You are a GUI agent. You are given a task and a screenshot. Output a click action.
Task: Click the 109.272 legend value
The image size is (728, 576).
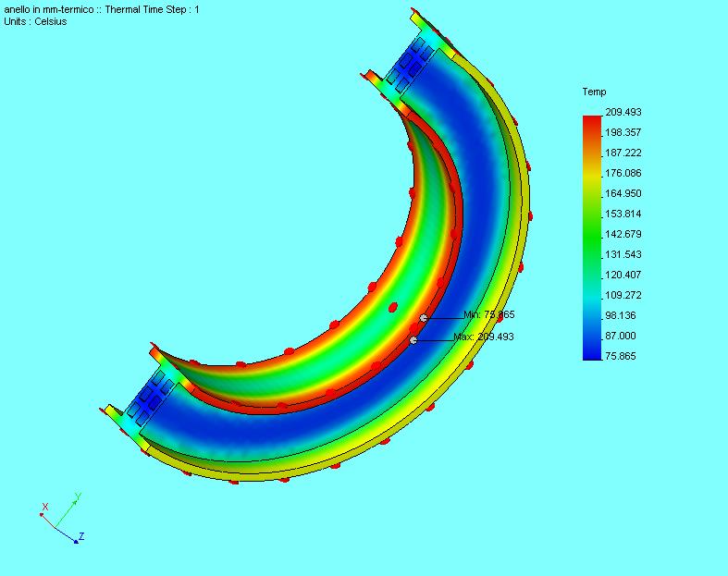pyautogui.click(x=623, y=296)
